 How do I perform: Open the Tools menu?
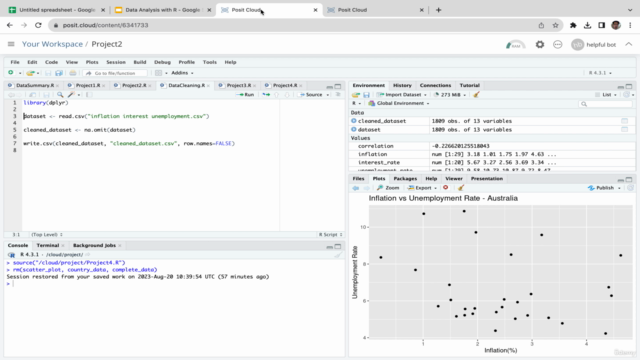click(x=210, y=62)
